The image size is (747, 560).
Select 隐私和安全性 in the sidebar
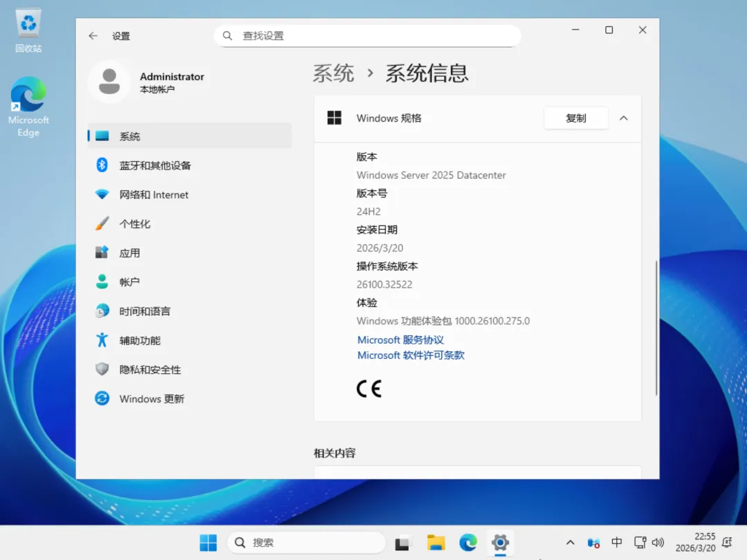click(x=190, y=369)
